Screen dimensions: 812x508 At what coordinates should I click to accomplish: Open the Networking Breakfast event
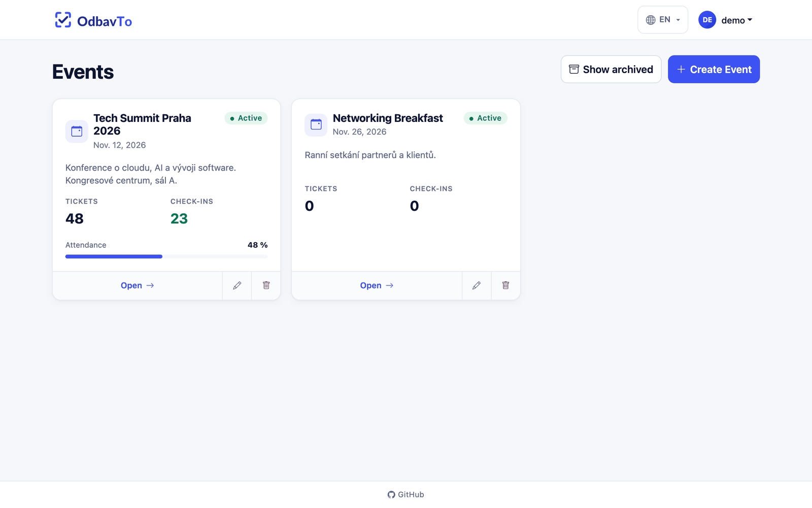click(x=377, y=285)
